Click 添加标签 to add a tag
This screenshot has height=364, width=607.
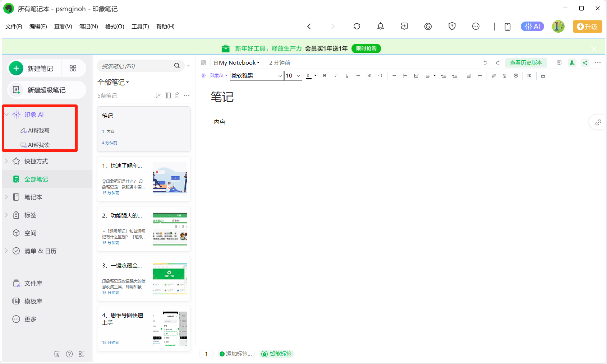coord(236,354)
